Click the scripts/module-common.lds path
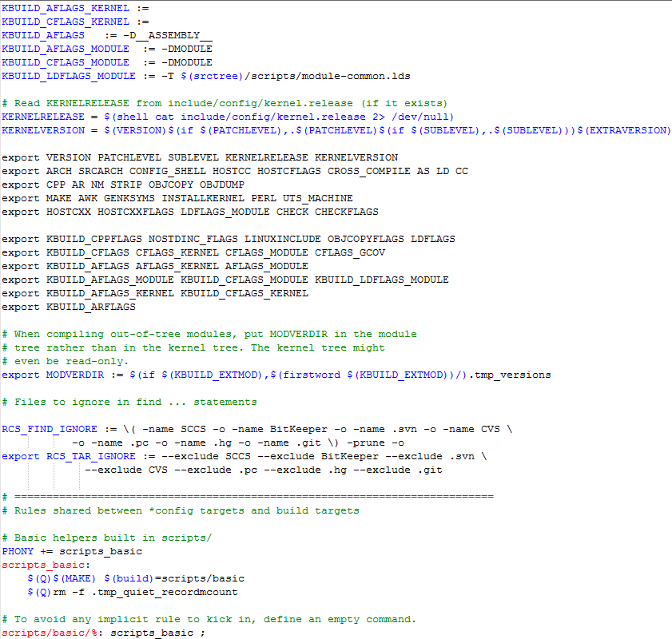This screenshot has height=639, width=672. click(331, 76)
